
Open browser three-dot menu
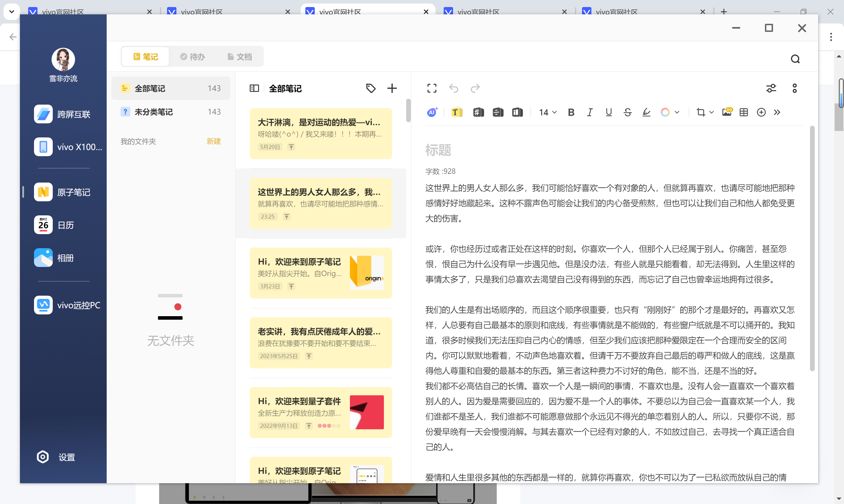[831, 37]
